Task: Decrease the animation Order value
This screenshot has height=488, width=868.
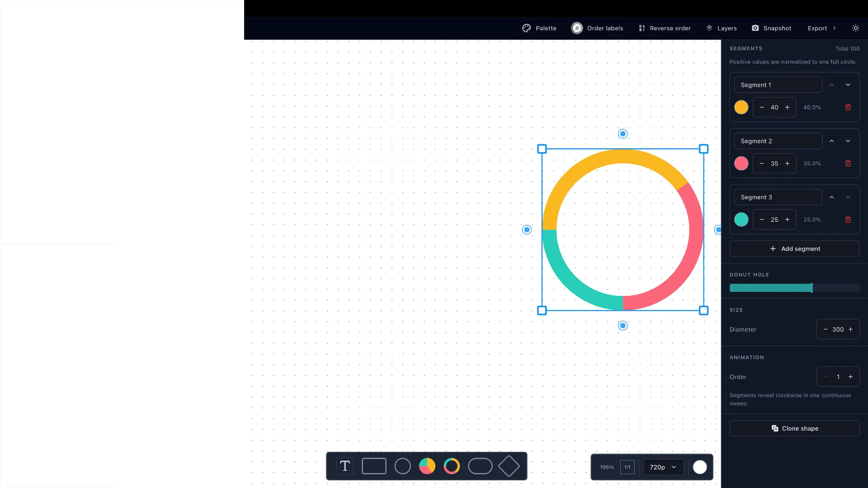Action: pyautogui.click(x=826, y=377)
